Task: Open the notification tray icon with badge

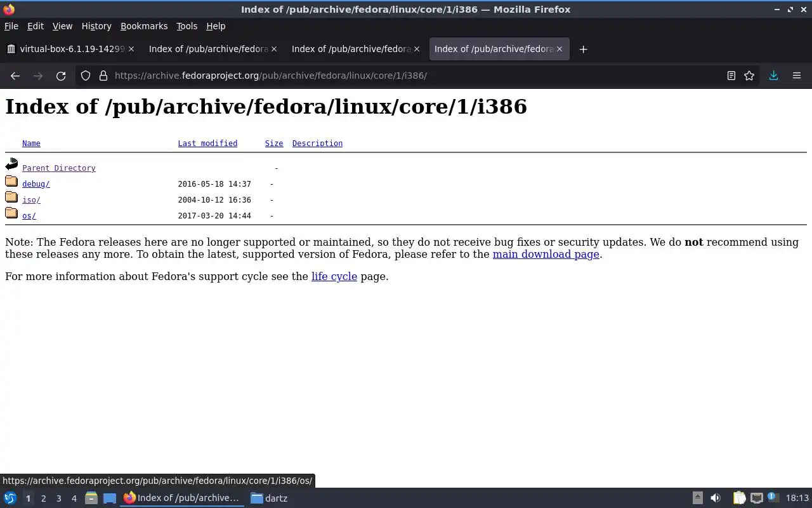Action: tap(773, 498)
